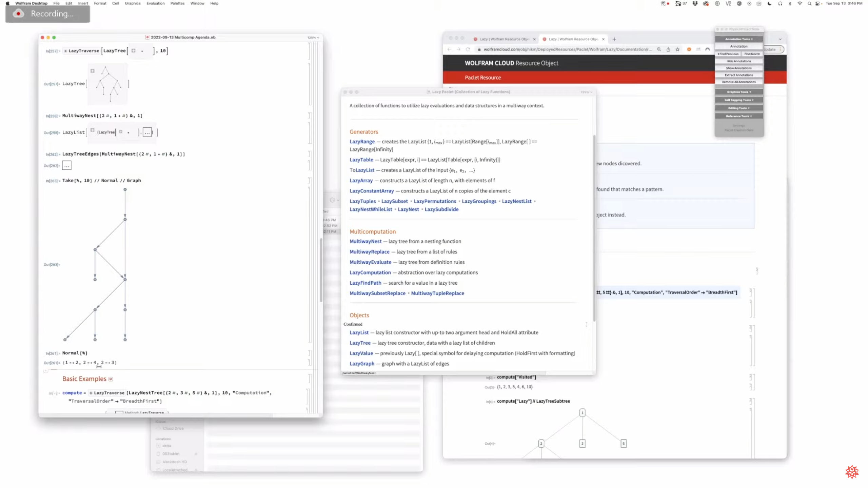Click the agenda notebook vertical scrollbar
The image size is (868, 488).
321,270
